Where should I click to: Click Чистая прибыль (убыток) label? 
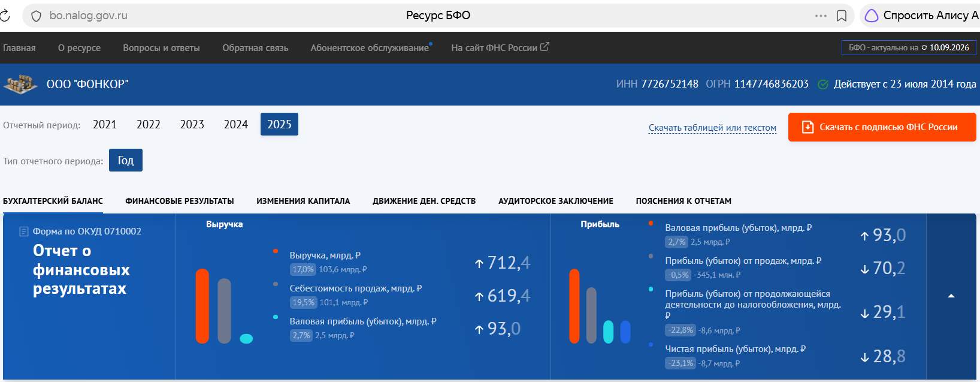pos(736,349)
